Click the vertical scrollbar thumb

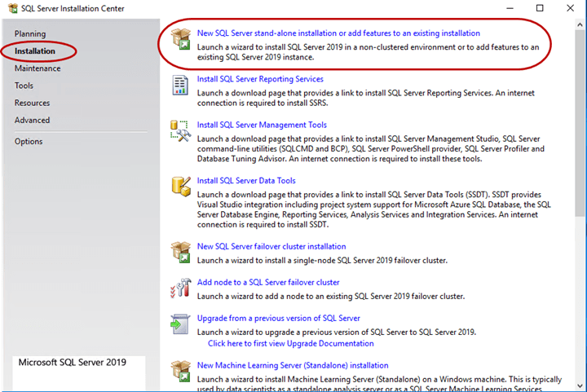point(580,123)
